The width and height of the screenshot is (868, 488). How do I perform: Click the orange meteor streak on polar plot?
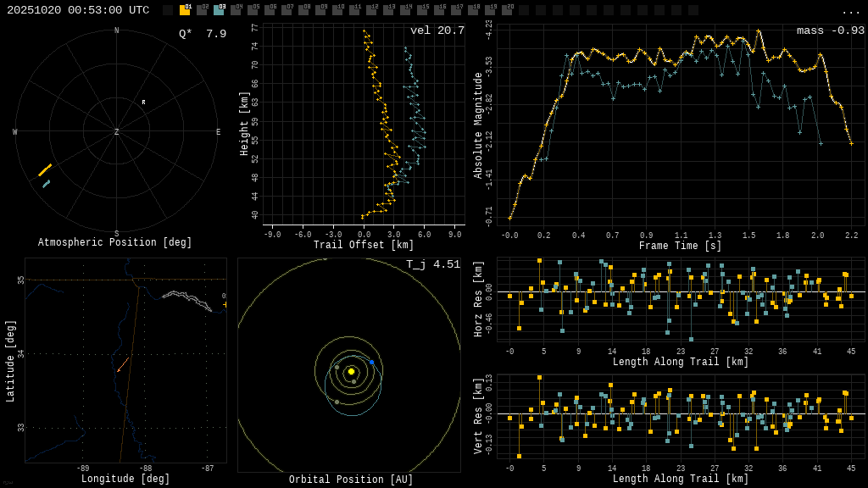tap(45, 170)
